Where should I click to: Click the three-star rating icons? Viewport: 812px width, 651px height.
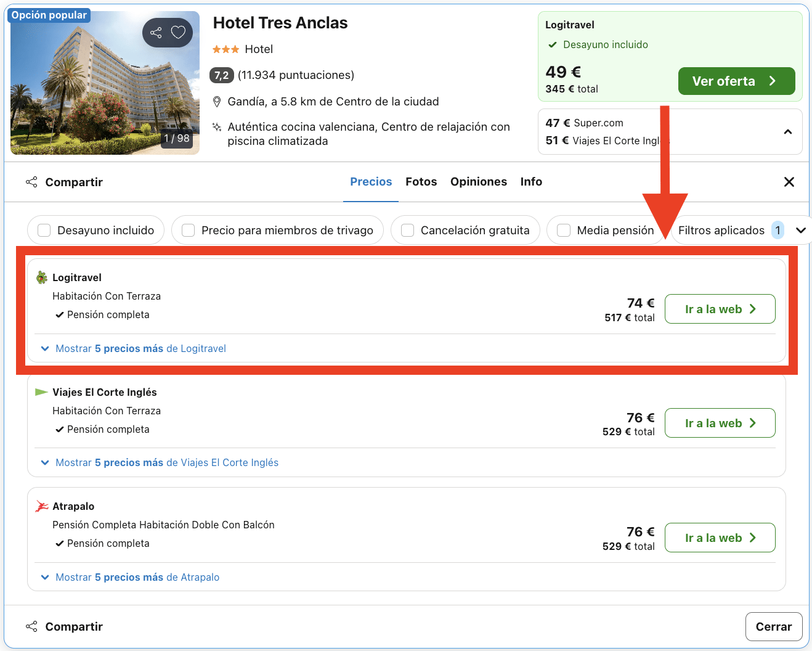[225, 49]
